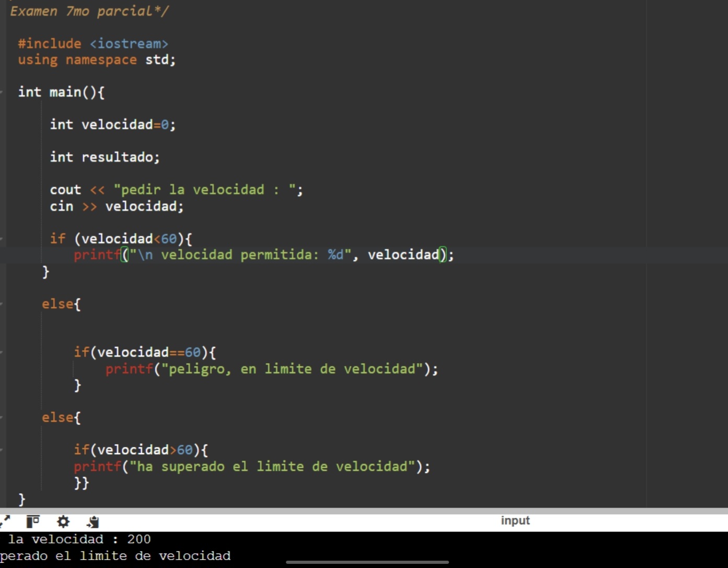Viewport: 728px width, 568px height.
Task: Fold the if(velocidad>60) block
Action: 2,450
